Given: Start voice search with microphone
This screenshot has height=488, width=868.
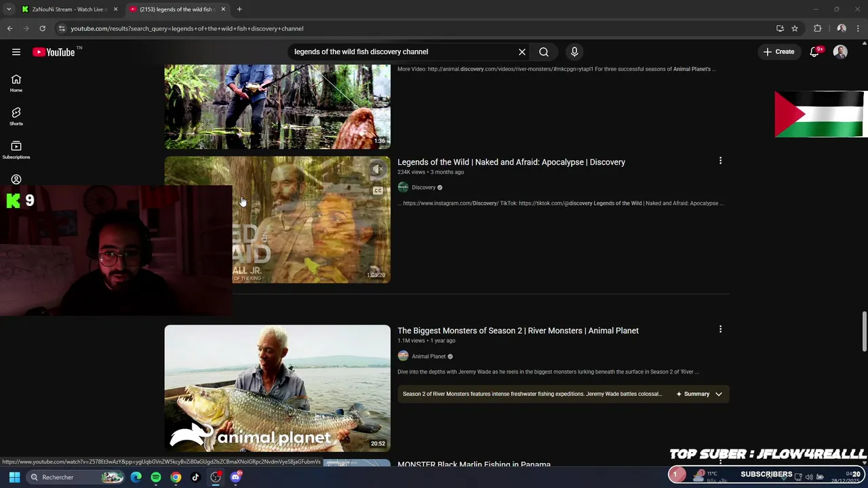Looking at the screenshot, I should (574, 52).
